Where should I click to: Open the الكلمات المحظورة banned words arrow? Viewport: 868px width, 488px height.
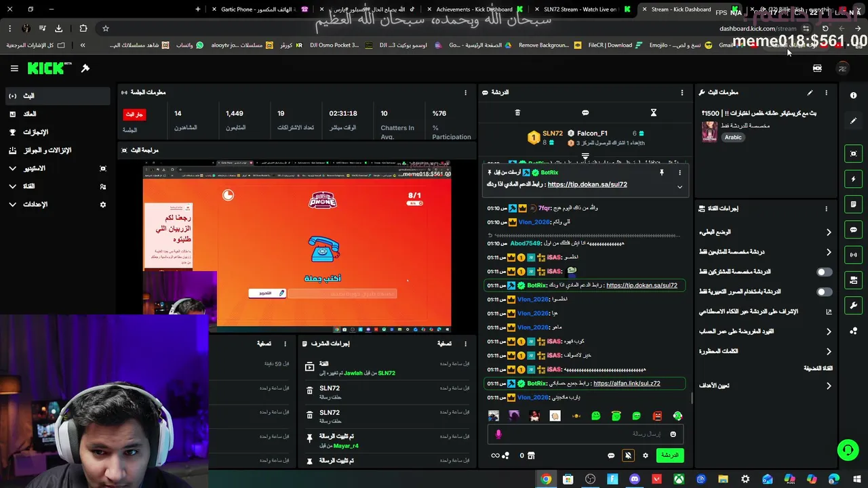[x=829, y=351]
